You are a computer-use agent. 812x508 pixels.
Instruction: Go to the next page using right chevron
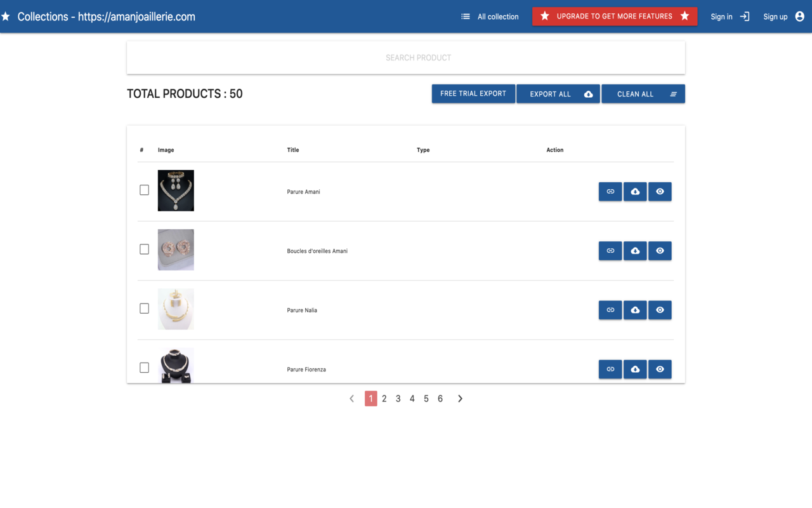[460, 398]
